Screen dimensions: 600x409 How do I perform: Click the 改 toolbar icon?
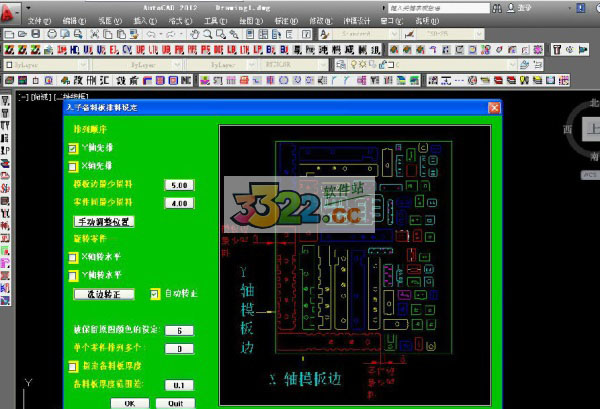pos(78,80)
